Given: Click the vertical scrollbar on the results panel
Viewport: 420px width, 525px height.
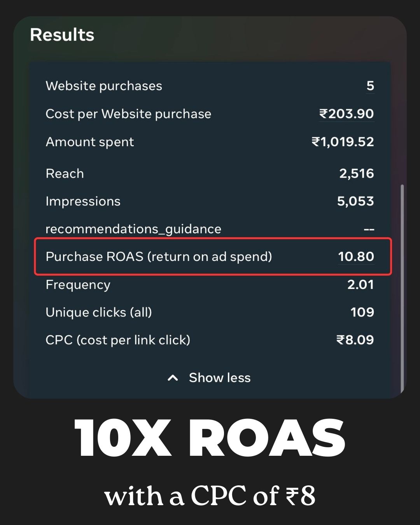Looking at the screenshot, I should pos(402,288).
